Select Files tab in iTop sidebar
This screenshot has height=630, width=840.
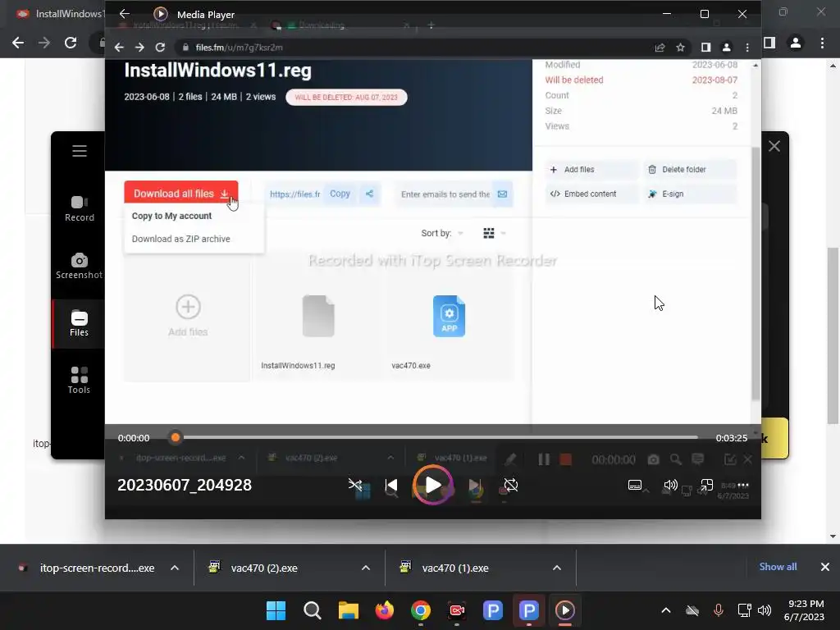tap(79, 323)
